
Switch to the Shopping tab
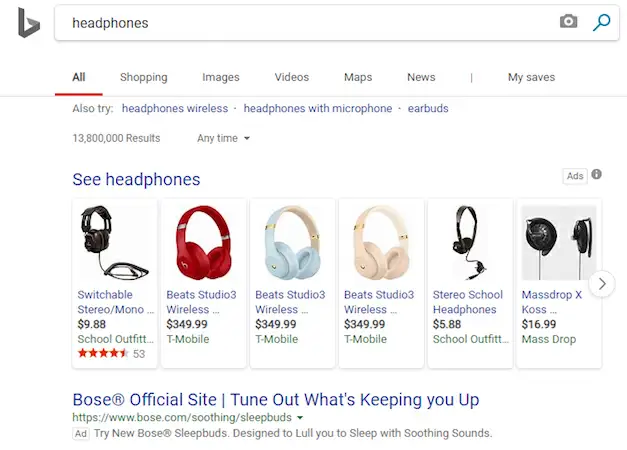(x=144, y=77)
